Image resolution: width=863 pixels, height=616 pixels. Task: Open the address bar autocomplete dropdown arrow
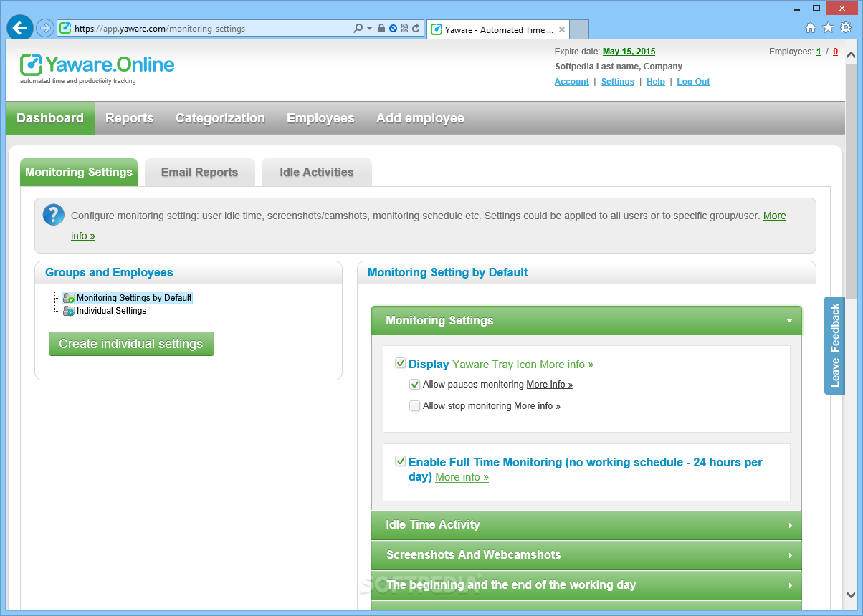[x=369, y=29]
